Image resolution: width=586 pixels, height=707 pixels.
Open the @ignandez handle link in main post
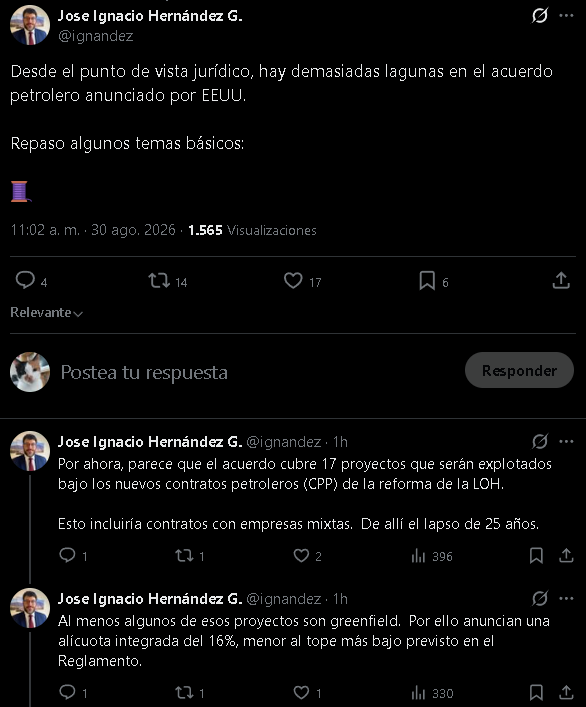click(x=96, y=36)
